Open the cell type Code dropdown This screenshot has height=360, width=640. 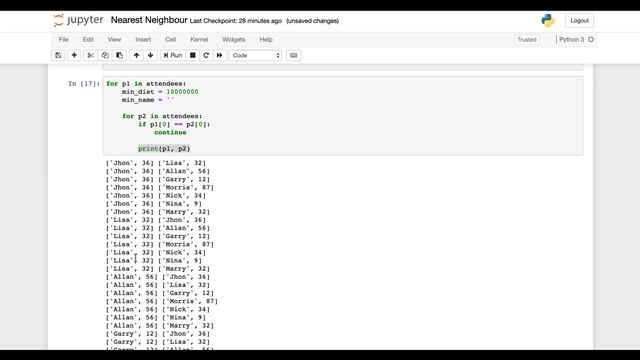[256, 55]
